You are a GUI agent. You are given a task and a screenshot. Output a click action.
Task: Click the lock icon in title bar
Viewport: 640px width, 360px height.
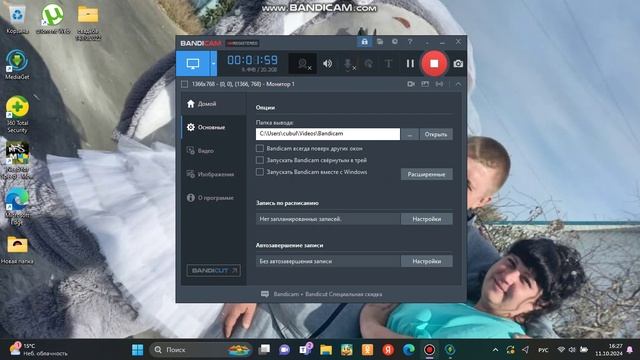364,42
